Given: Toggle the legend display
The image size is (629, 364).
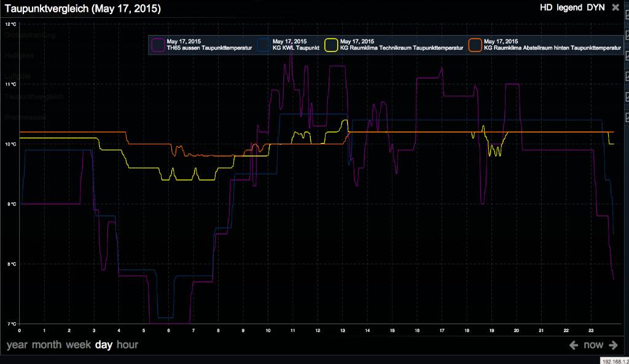Looking at the screenshot, I should click(571, 8).
